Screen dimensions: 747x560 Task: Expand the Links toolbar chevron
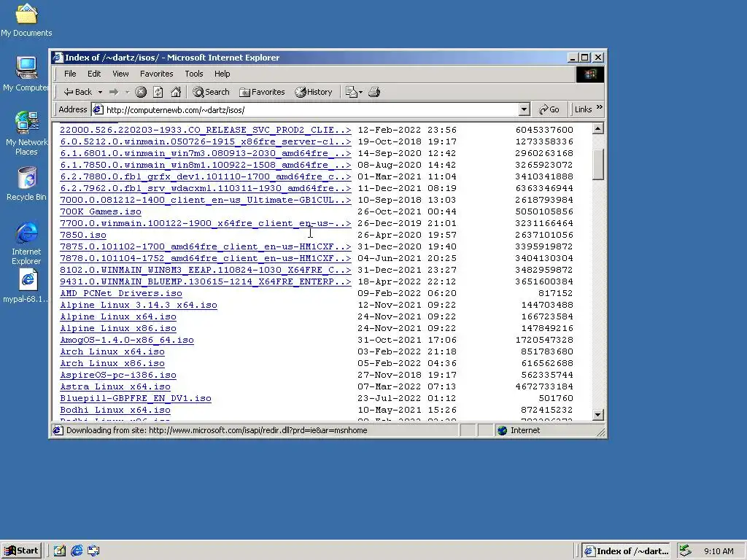pos(600,107)
